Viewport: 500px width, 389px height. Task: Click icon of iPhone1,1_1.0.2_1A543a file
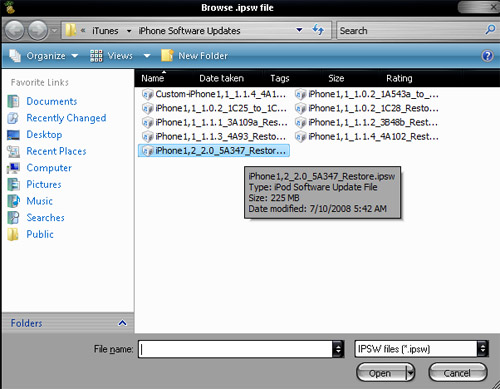[300, 95]
